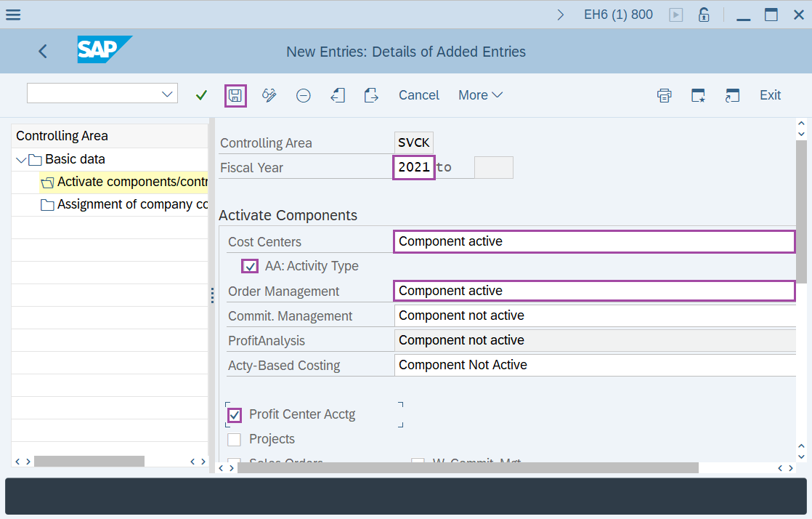The height and width of the screenshot is (519, 812).
Task: Open the Cost Centers status dropdown
Action: (x=594, y=241)
